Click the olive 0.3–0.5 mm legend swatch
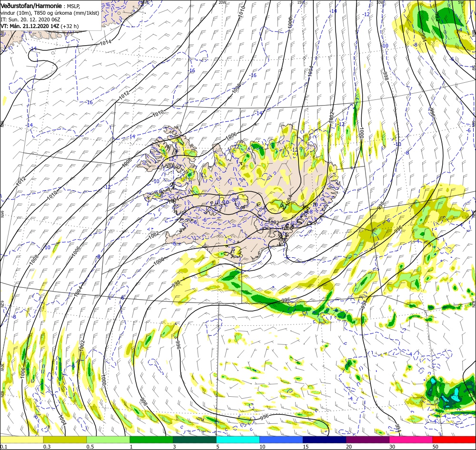This screenshot has width=476, height=450. pos(65,440)
